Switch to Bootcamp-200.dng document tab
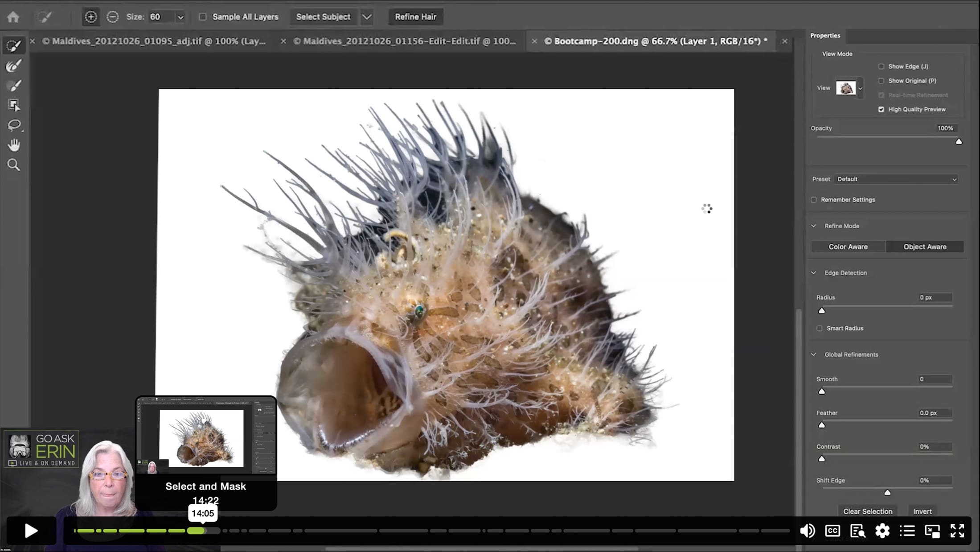The image size is (980, 552). coord(656,41)
